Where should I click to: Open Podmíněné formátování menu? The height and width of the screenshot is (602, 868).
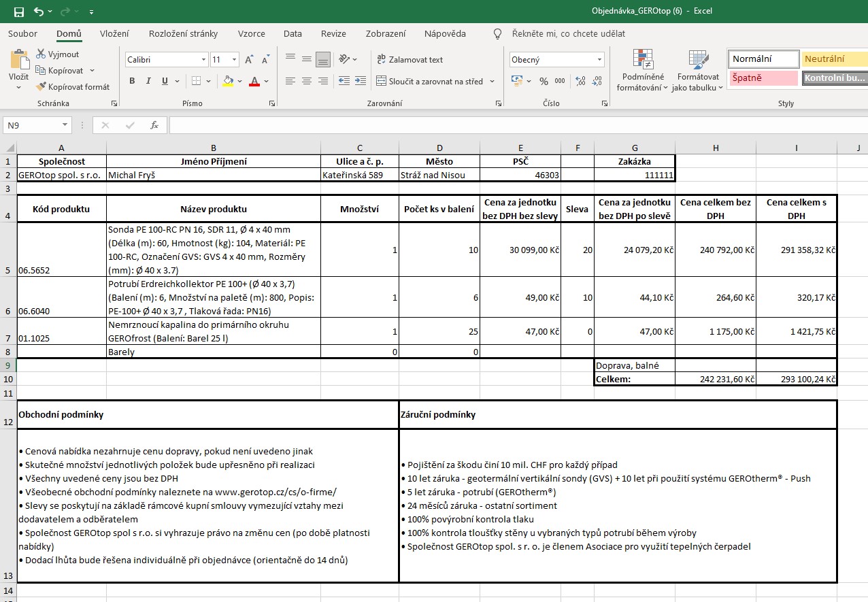tap(642, 70)
